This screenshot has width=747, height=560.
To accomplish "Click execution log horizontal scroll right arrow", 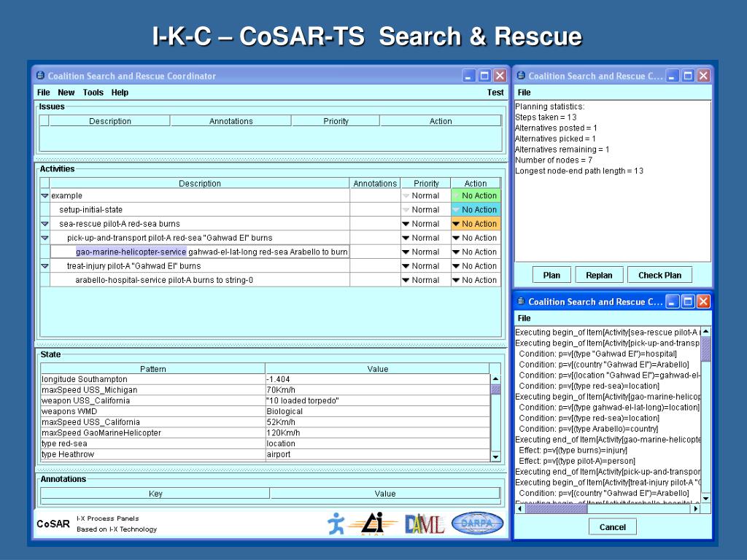I will tap(696, 508).
